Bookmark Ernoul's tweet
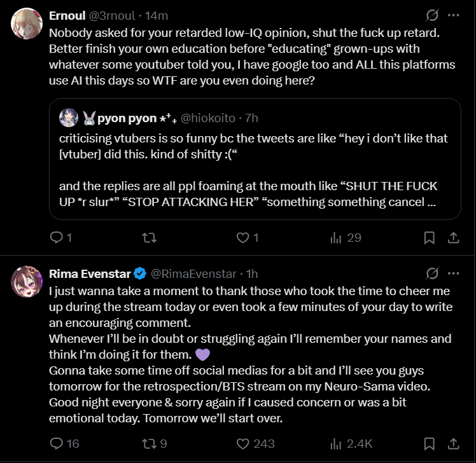This screenshot has height=463, width=476. click(430, 237)
